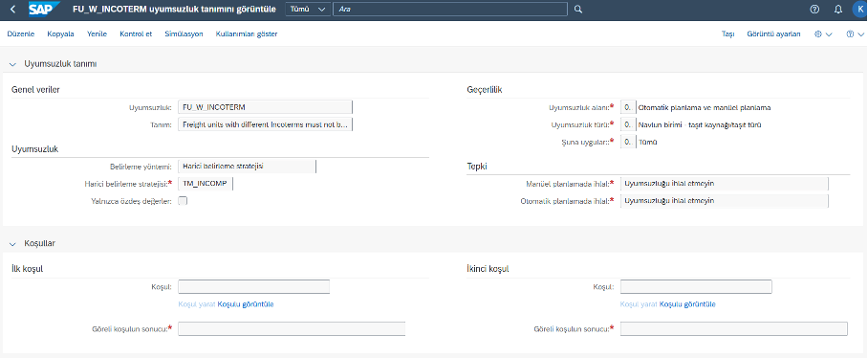Click İlk koşul Koşul input field
The width and height of the screenshot is (868, 358).
(253, 286)
